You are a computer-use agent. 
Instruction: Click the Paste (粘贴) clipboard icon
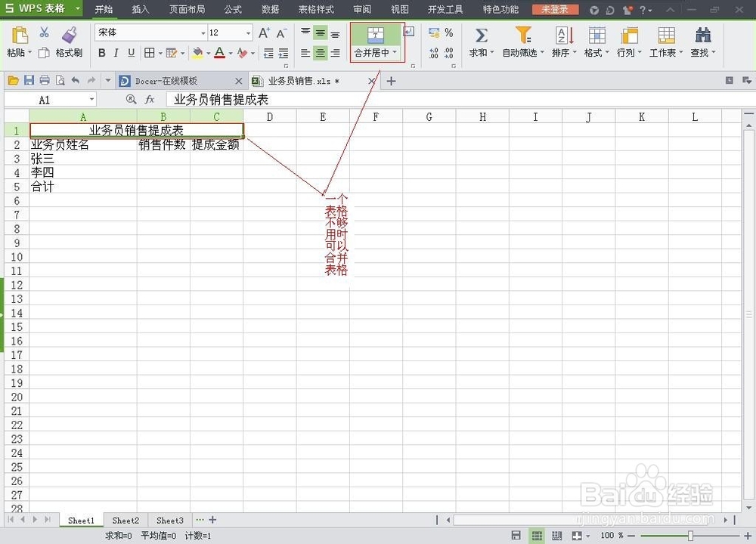(x=20, y=36)
